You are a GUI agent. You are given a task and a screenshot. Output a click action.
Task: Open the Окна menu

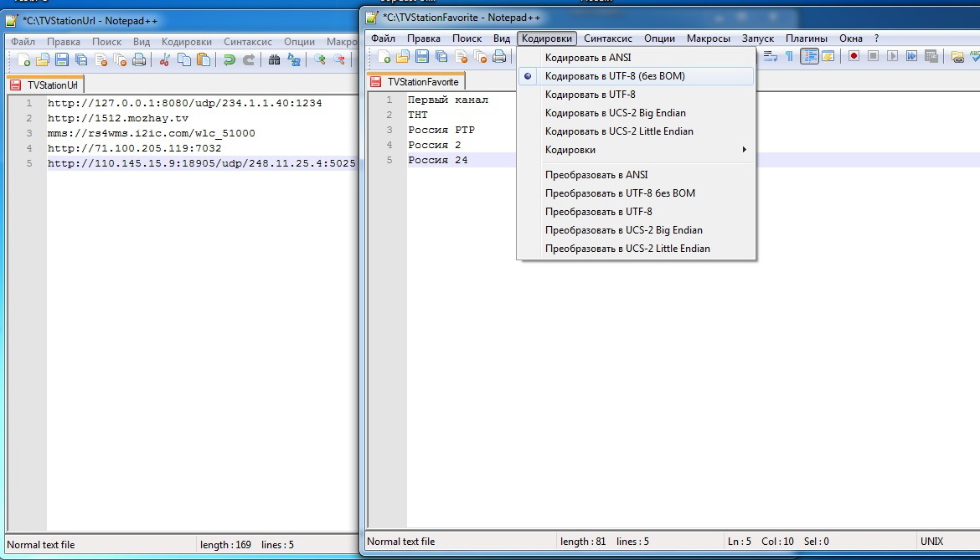(851, 39)
